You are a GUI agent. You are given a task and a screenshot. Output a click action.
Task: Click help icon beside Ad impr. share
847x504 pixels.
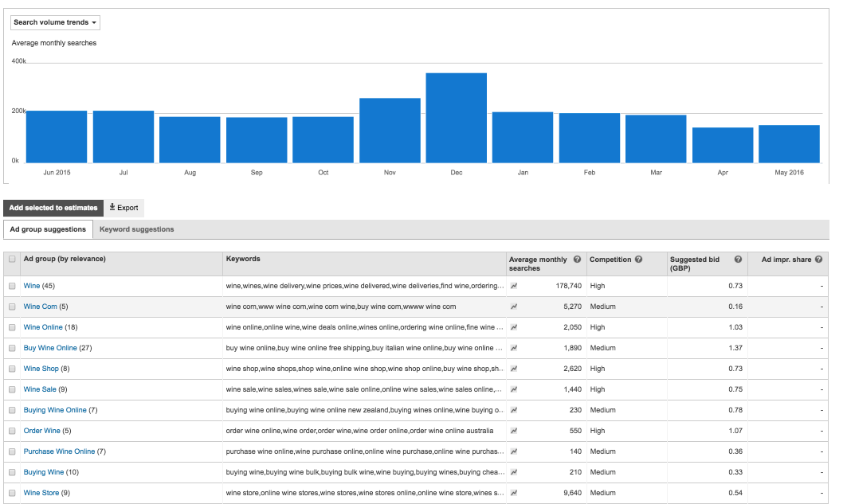click(818, 260)
